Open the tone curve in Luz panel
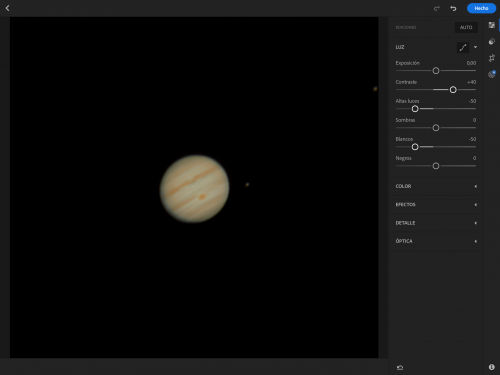This screenshot has height=375, width=500. [463, 47]
